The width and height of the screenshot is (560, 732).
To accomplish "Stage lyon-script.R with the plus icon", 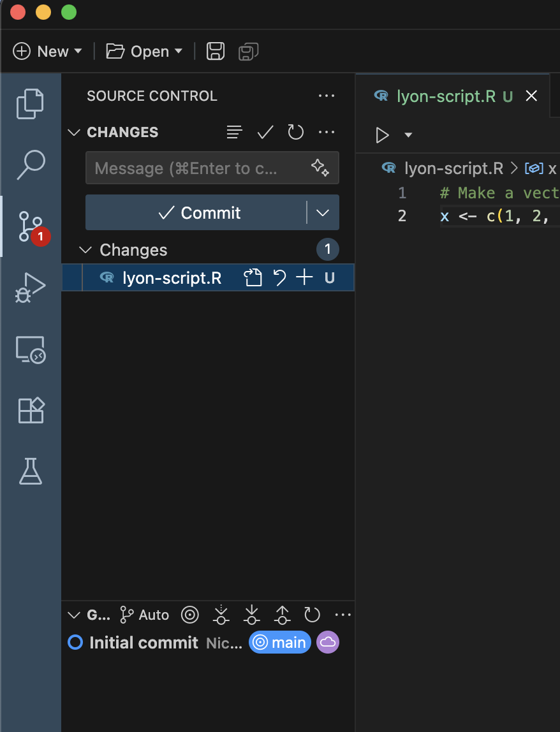I will pos(304,277).
